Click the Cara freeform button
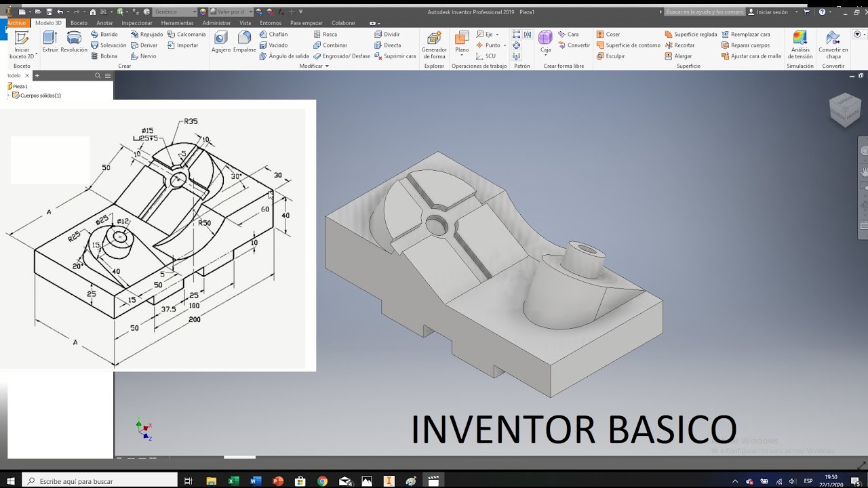Image resolution: width=868 pixels, height=488 pixels. tap(568, 34)
